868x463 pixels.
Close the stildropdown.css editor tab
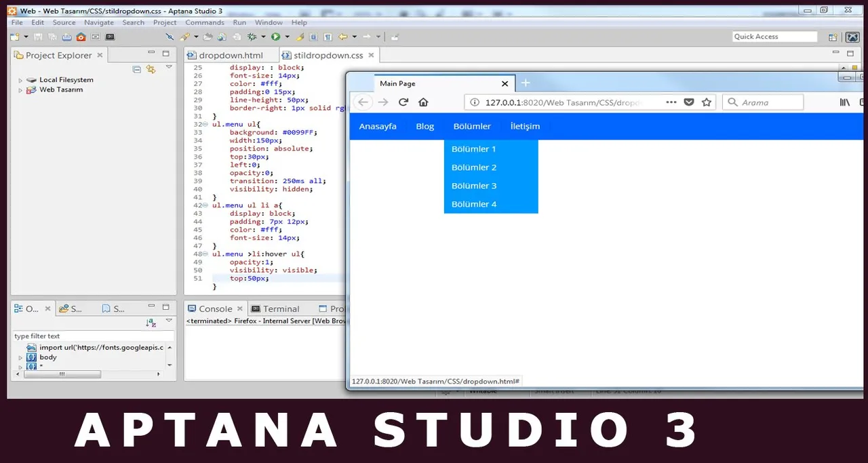[x=371, y=56]
